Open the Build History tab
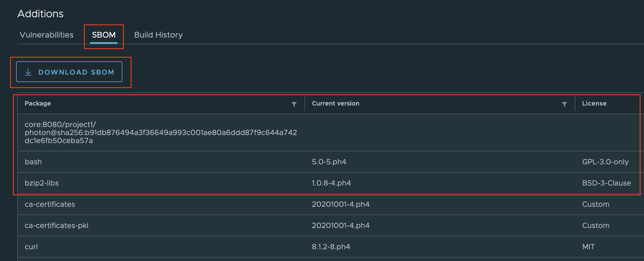The width and height of the screenshot is (644, 261). point(158,35)
